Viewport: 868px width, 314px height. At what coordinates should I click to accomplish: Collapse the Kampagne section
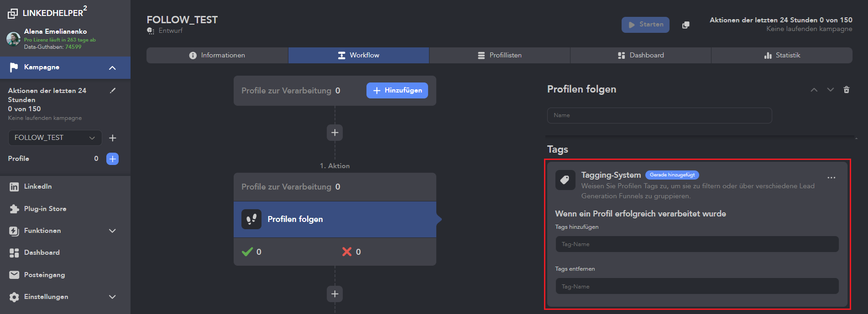112,68
